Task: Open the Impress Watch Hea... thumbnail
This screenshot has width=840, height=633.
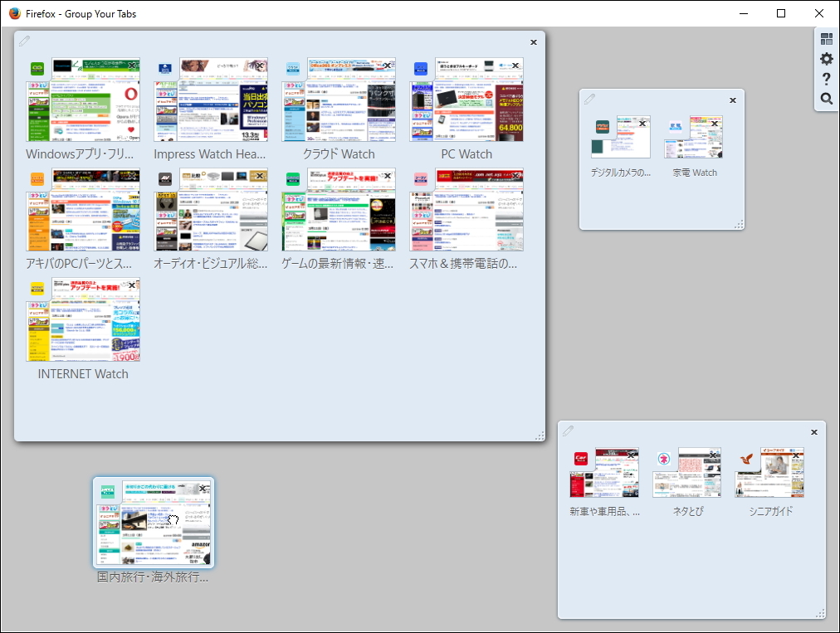Action: tap(211, 100)
